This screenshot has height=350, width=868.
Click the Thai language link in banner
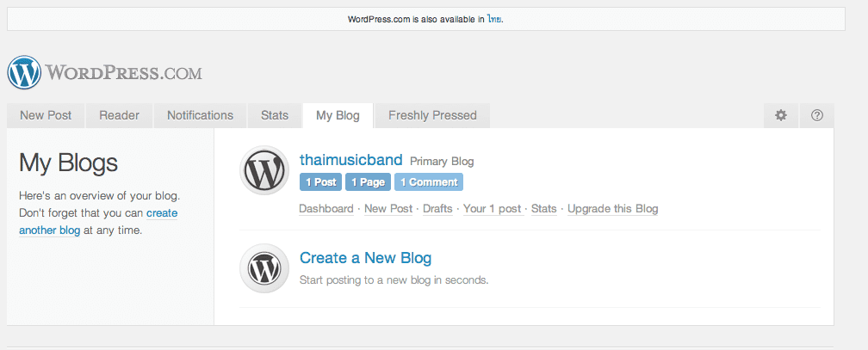pyautogui.click(x=494, y=20)
